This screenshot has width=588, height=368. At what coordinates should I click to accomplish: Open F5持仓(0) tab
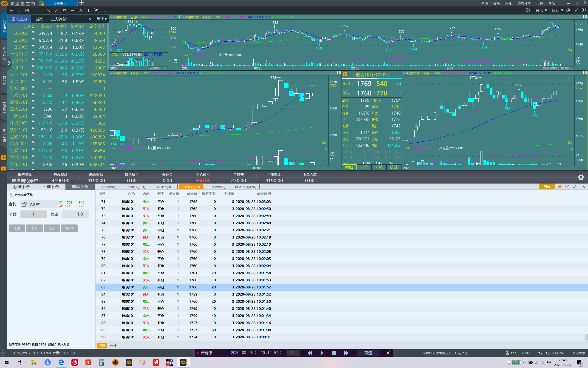(x=109, y=187)
